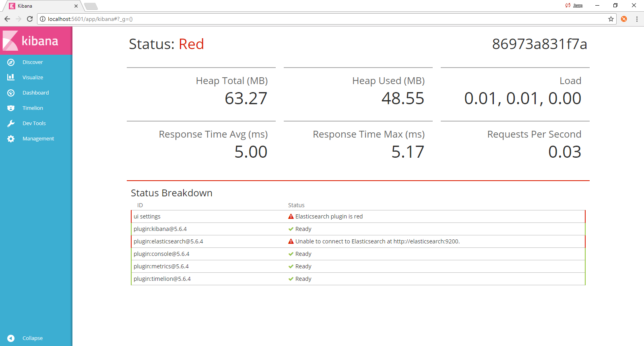Click Response Time Max value 5.17

pyautogui.click(x=408, y=152)
